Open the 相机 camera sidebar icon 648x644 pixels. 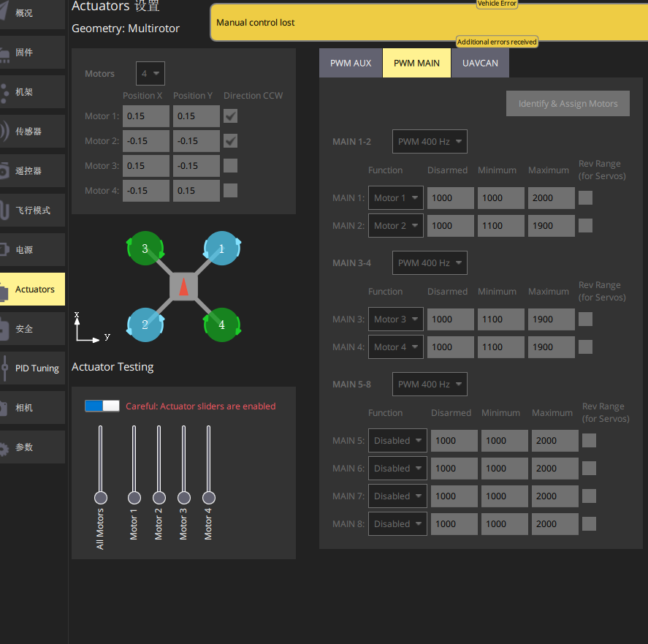[4, 408]
